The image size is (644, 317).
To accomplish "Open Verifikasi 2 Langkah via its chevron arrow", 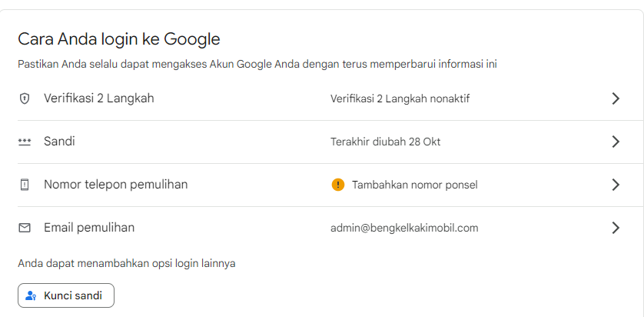I will pos(616,98).
